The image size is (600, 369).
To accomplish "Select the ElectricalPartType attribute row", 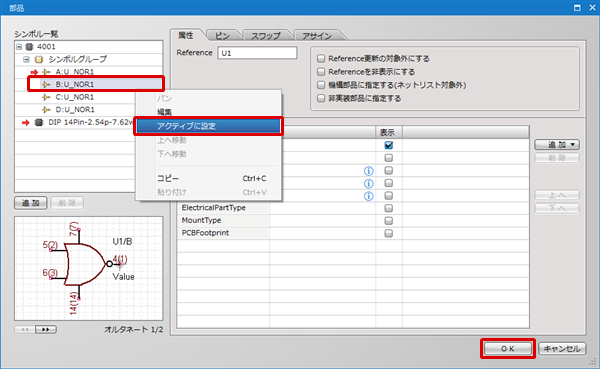I will click(x=223, y=208).
